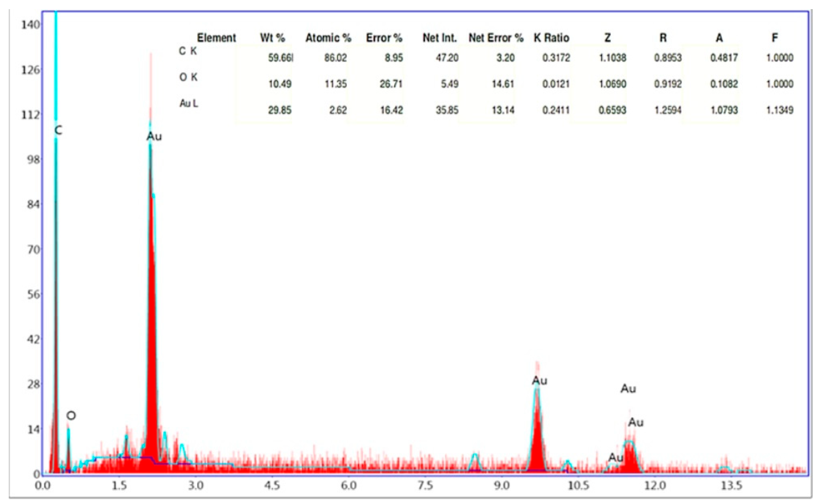Click the R value 0.9192
819x504 pixels.
click(x=668, y=84)
